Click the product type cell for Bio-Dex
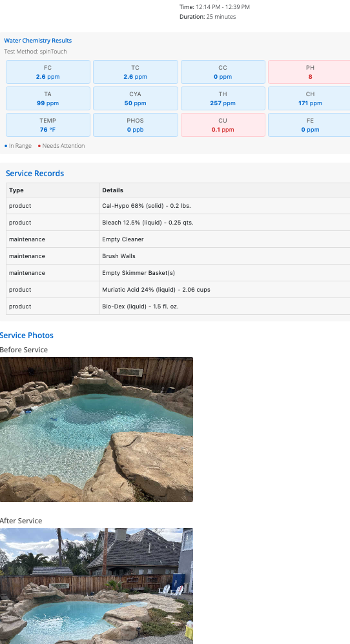 point(52,307)
